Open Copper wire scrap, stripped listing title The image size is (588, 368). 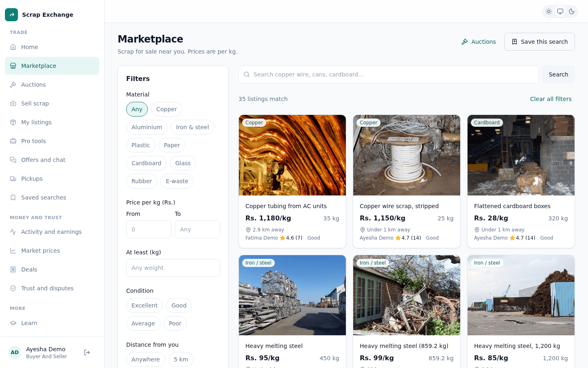pyautogui.click(x=399, y=206)
